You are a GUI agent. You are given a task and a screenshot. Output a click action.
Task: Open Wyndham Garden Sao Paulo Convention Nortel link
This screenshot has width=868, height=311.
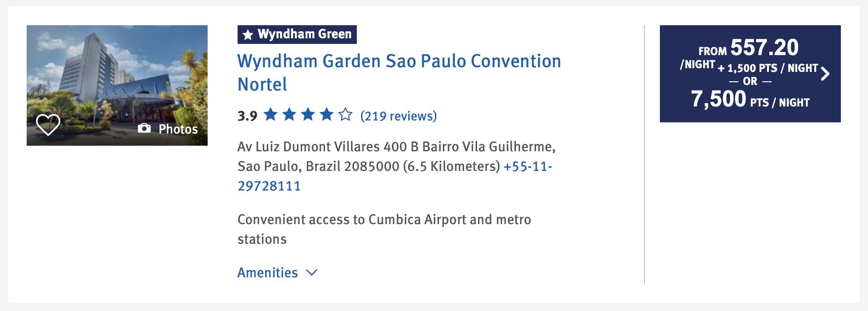coord(399,72)
